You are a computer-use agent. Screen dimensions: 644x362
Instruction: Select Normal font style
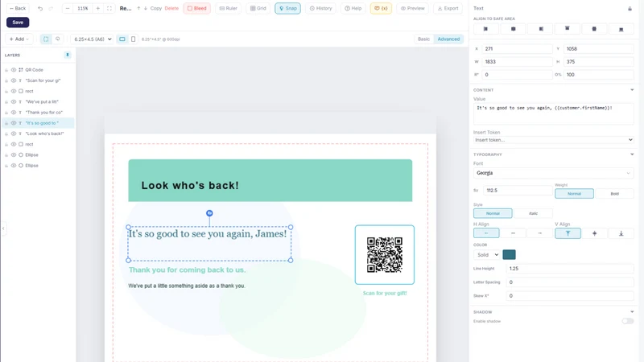click(x=493, y=213)
